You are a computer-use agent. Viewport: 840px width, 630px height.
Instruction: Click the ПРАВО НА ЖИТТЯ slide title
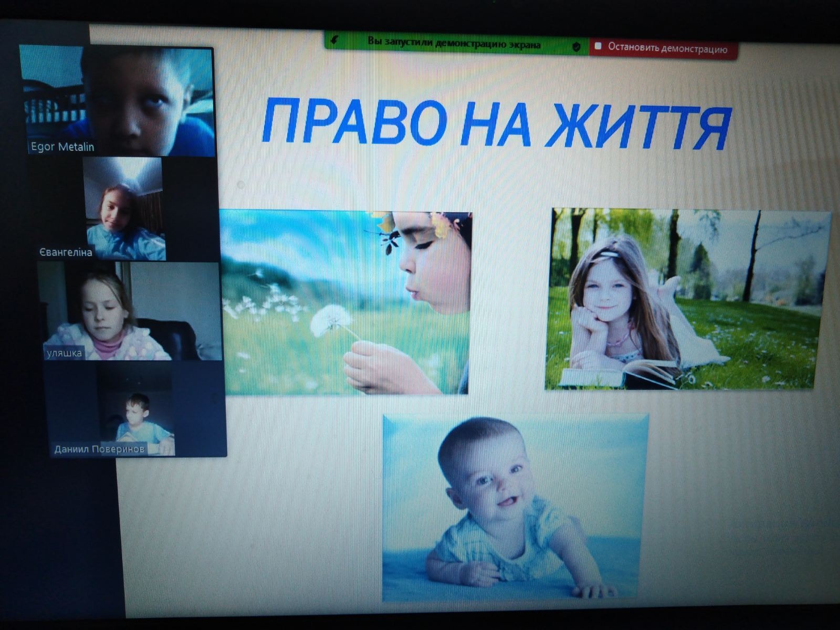496,122
